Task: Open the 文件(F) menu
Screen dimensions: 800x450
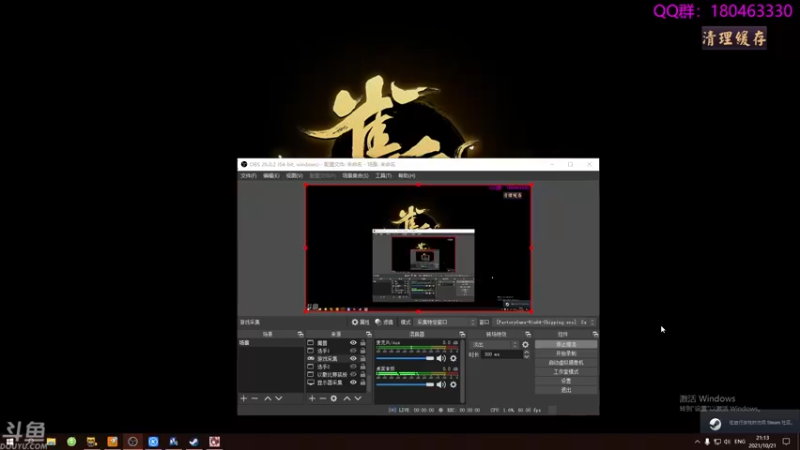Action: coord(248,176)
